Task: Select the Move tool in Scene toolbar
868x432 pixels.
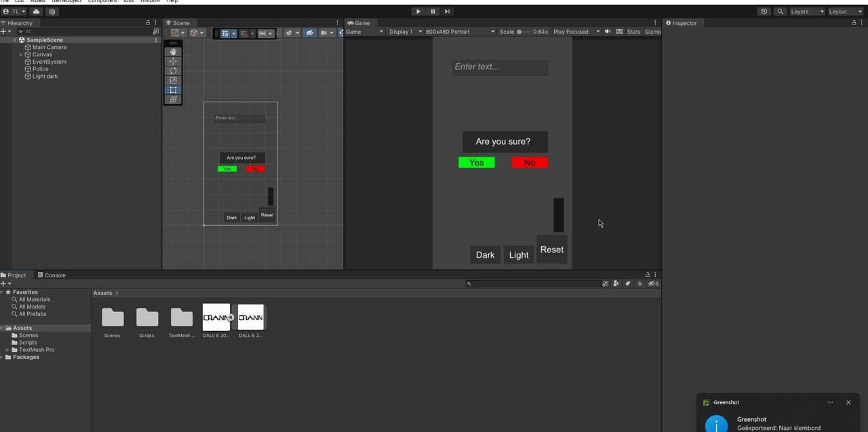Action: [x=173, y=61]
